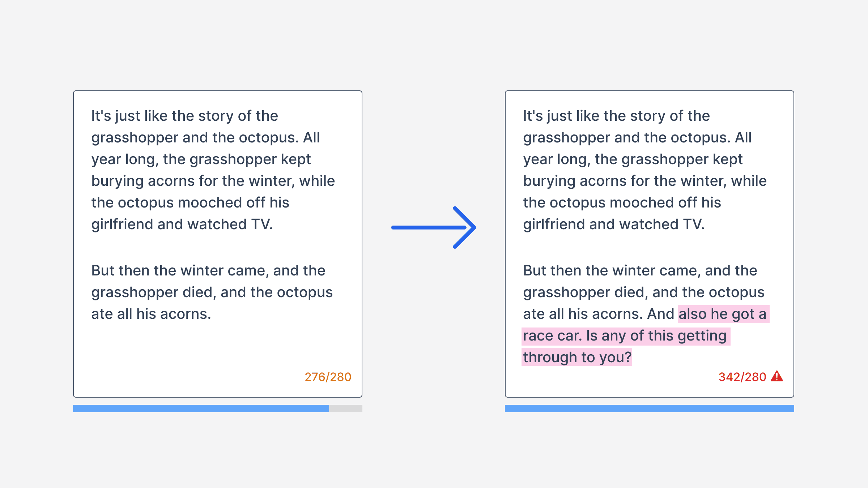Click the highlighted text 'through to you?'

(577, 357)
